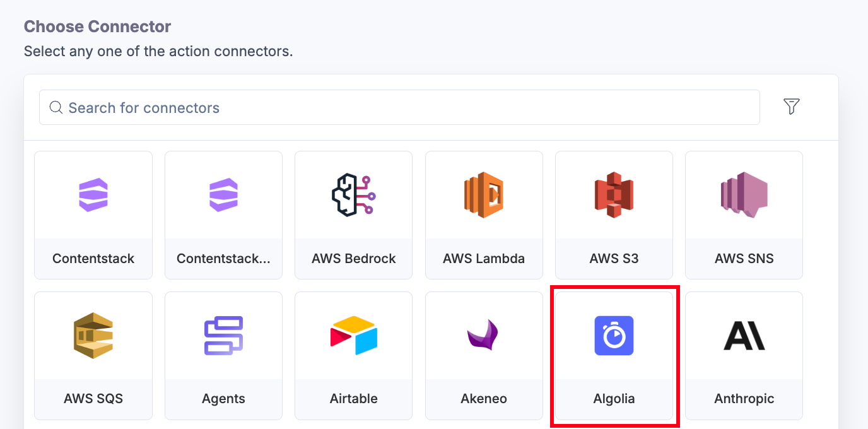Click the AWS Bedrock label

point(353,258)
